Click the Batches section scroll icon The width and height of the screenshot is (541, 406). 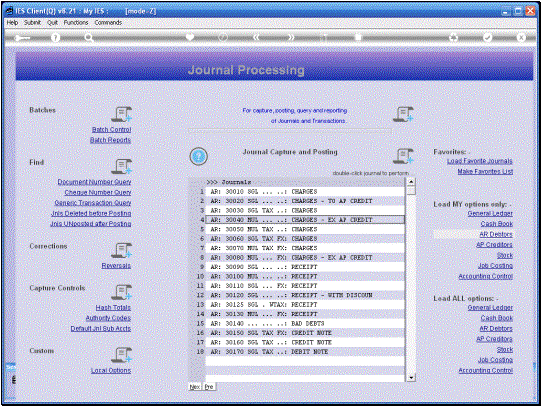pyautogui.click(x=122, y=114)
